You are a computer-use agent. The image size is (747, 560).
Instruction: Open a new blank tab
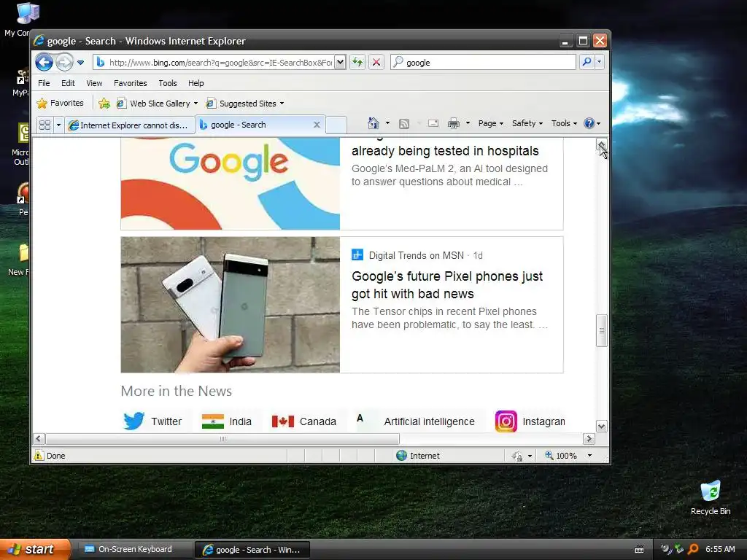coord(336,125)
